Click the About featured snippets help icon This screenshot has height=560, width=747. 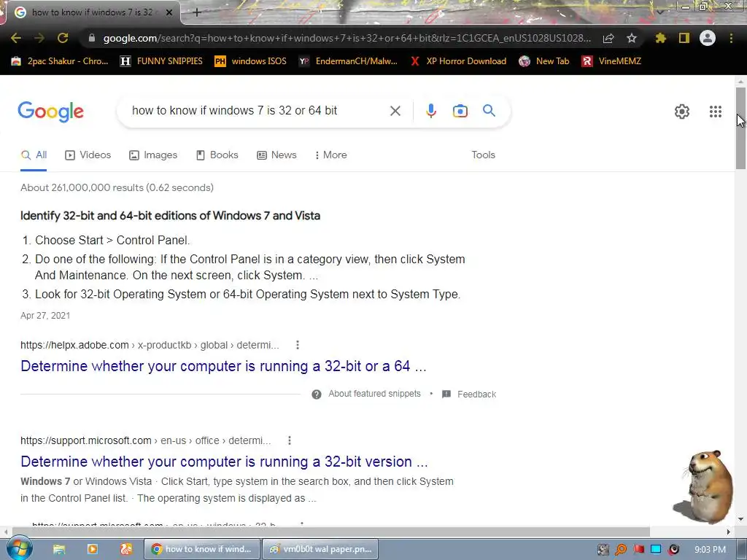317,394
